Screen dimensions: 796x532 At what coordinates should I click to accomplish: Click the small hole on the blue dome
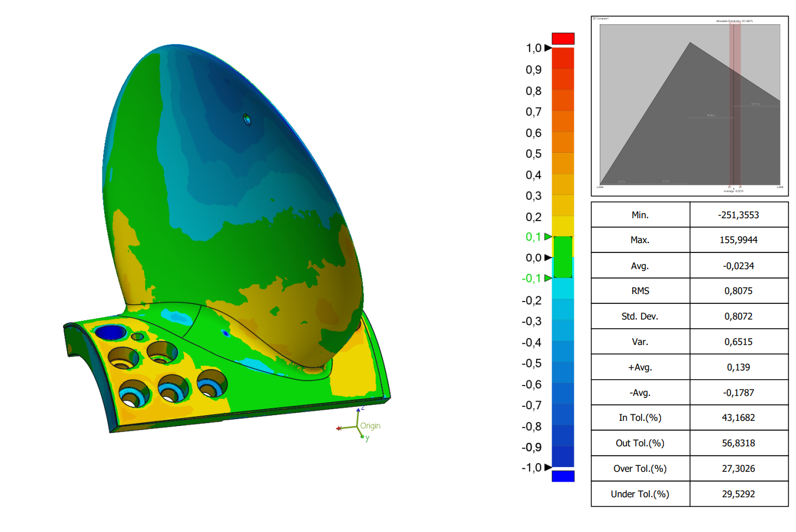click(247, 119)
